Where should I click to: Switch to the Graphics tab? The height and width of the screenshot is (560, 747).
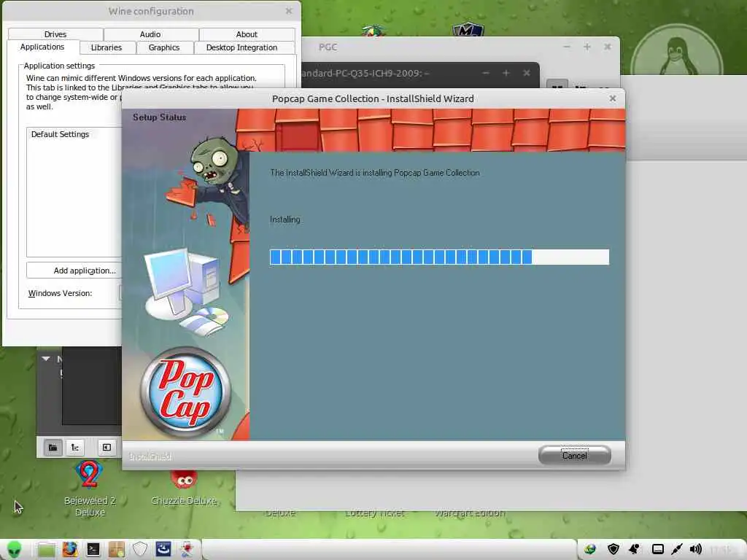click(164, 47)
